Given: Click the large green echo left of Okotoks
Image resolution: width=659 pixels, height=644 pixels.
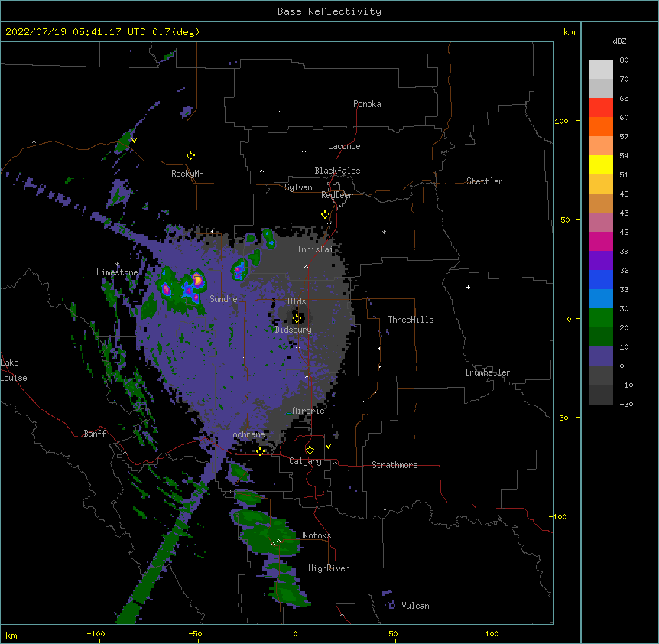Looking at the screenshot, I should pyautogui.click(x=269, y=533).
